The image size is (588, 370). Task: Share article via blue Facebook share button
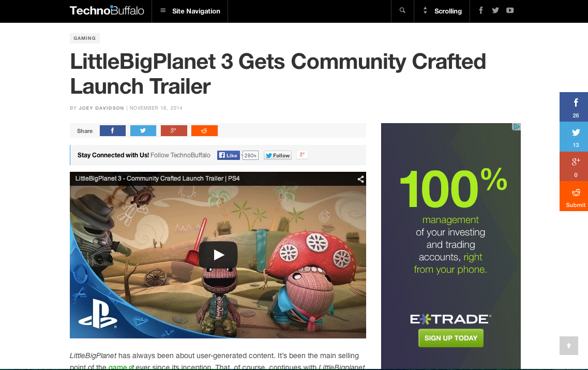pos(113,130)
